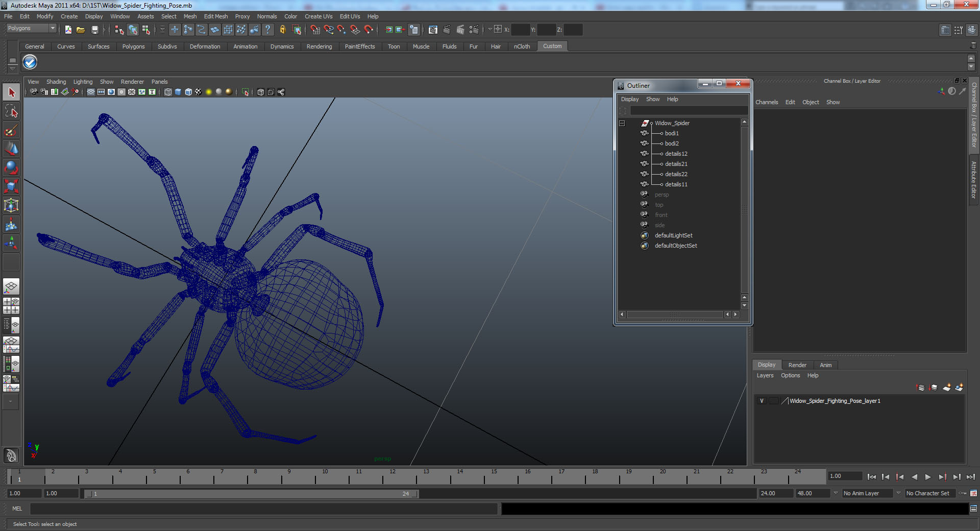Click the Save Scene disk icon
Image resolution: width=980 pixels, height=531 pixels.
[x=94, y=30]
